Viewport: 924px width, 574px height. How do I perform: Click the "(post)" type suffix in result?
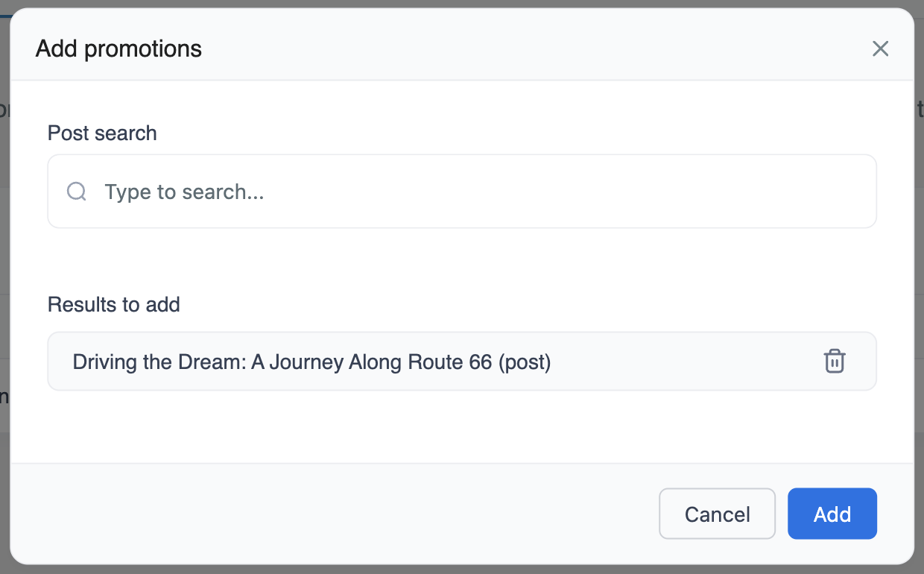click(x=525, y=362)
